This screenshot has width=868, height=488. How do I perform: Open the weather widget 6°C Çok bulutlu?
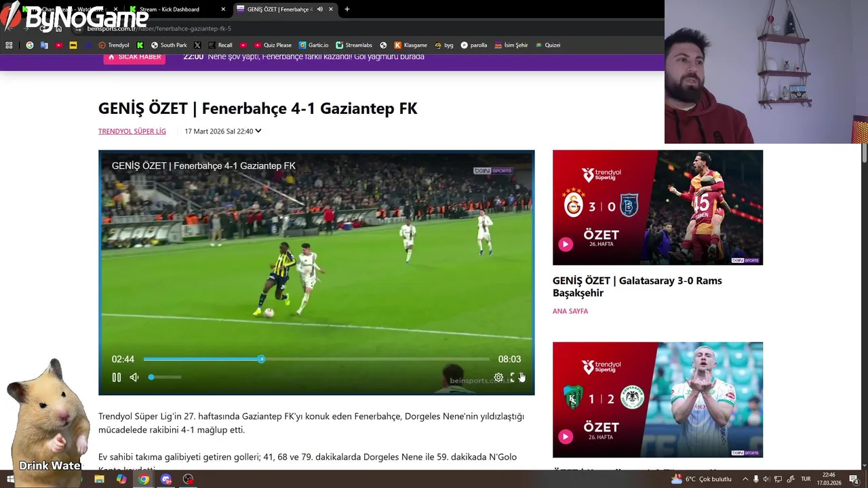pyautogui.click(x=701, y=479)
